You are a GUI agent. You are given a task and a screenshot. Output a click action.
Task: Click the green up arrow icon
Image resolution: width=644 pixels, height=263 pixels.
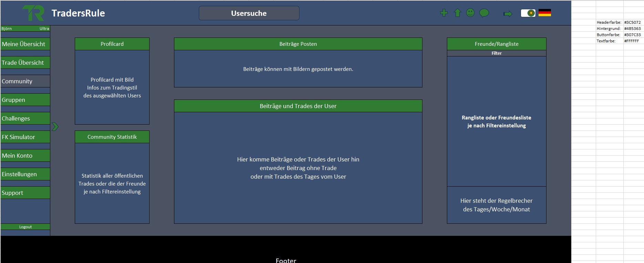(x=457, y=13)
